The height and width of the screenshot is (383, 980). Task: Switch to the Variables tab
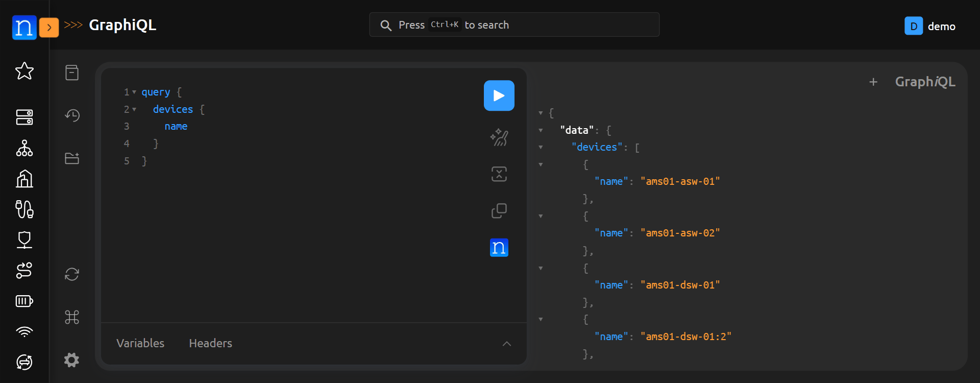click(x=140, y=343)
